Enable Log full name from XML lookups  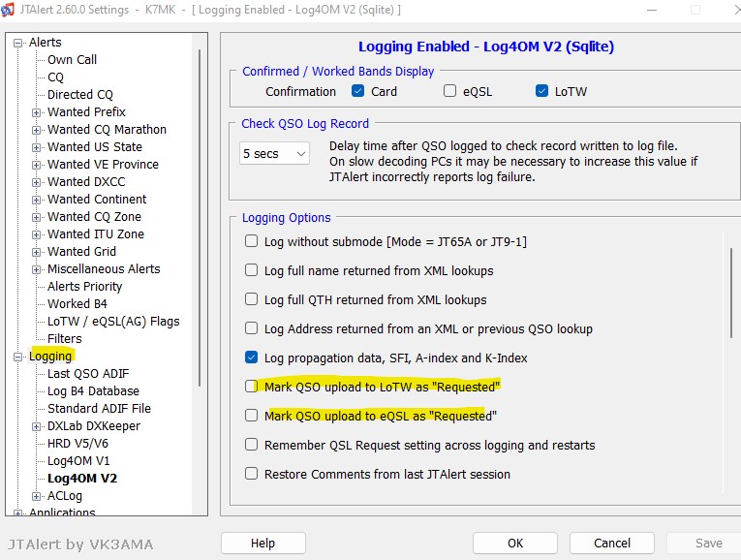(x=252, y=270)
